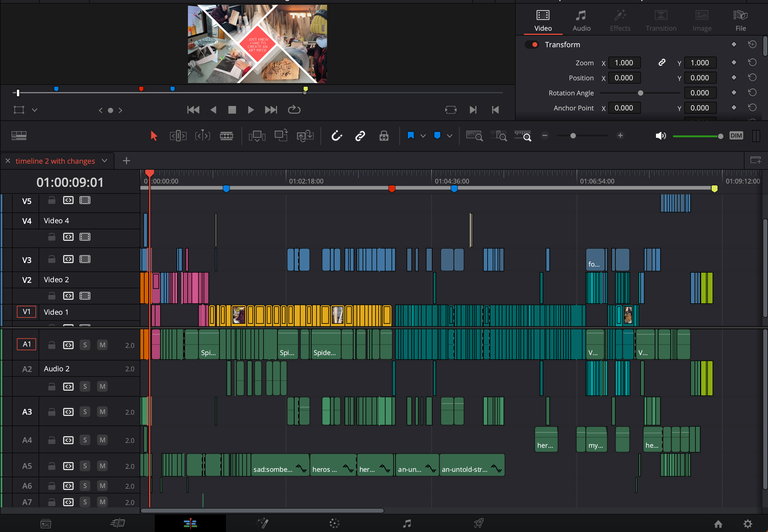This screenshot has width=768, height=532.
Task: Expand the flag color dropdown arrow
Action: (x=423, y=136)
